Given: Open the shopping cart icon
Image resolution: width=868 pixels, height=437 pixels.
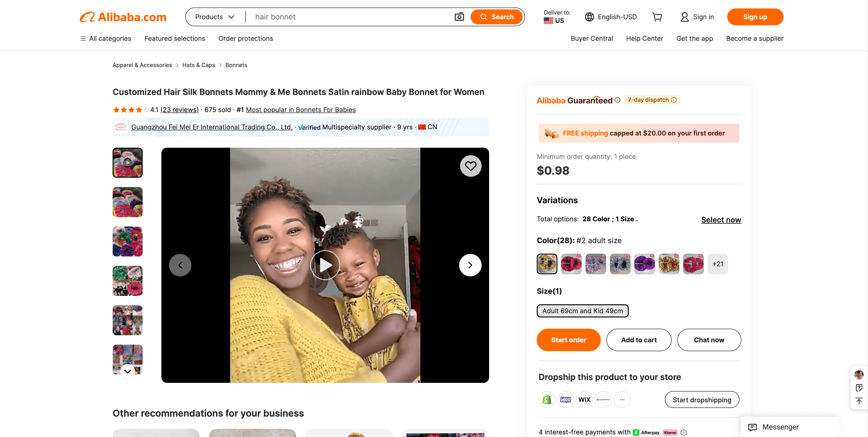Looking at the screenshot, I should tap(657, 17).
